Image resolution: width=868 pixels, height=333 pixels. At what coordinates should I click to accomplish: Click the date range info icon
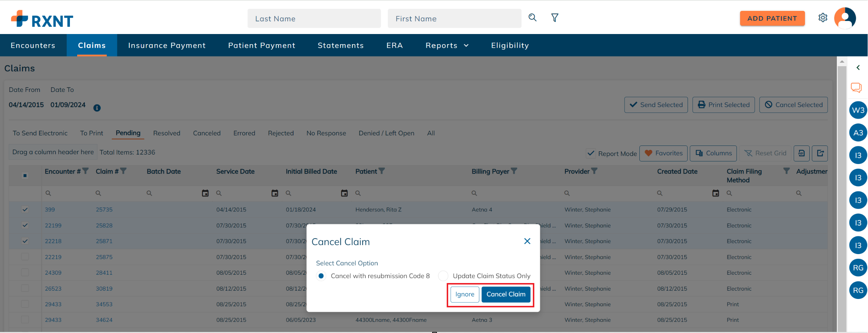click(97, 108)
